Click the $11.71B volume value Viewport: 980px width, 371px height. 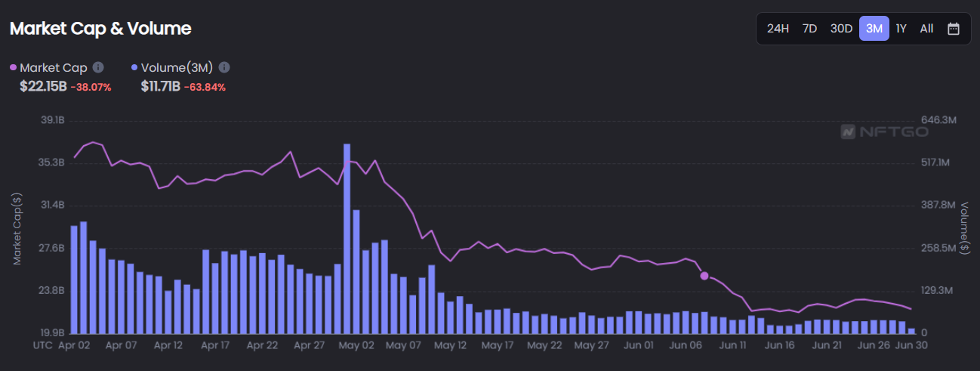pyautogui.click(x=160, y=86)
